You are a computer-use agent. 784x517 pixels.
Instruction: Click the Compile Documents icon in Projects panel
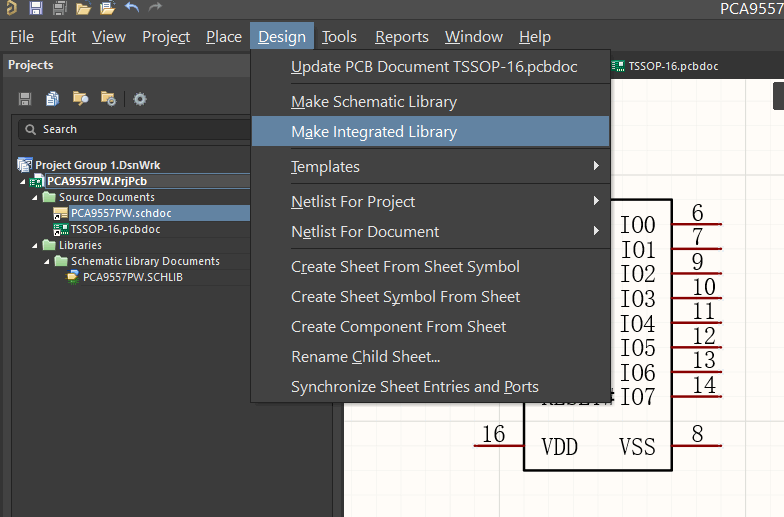tap(52, 99)
